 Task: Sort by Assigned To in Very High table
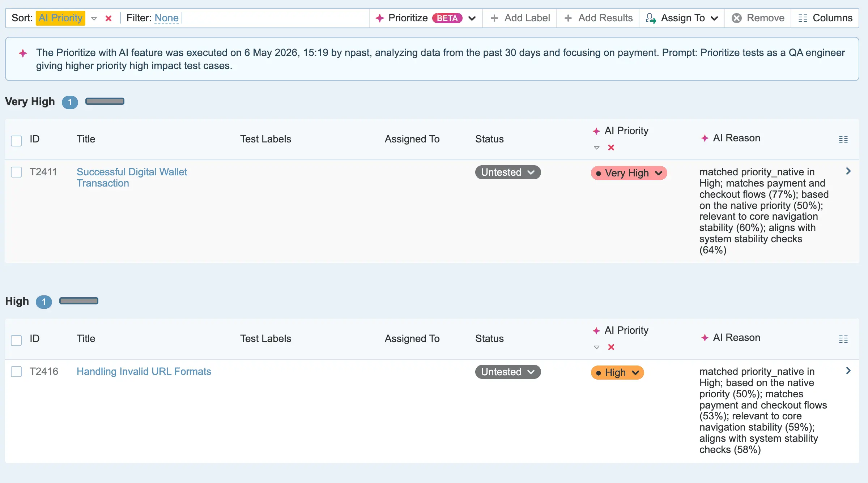[412, 139]
